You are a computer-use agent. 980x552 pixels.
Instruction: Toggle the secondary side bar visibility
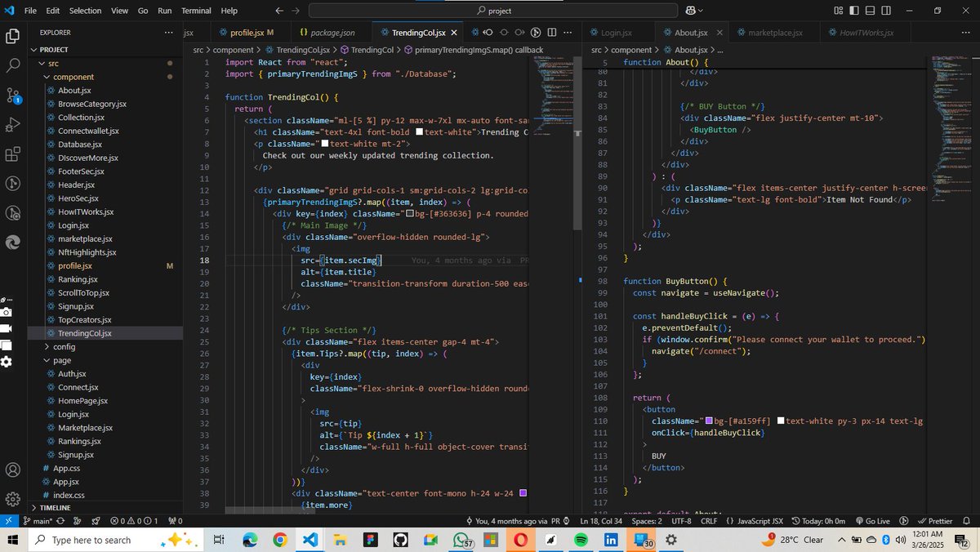pyautogui.click(x=887, y=11)
